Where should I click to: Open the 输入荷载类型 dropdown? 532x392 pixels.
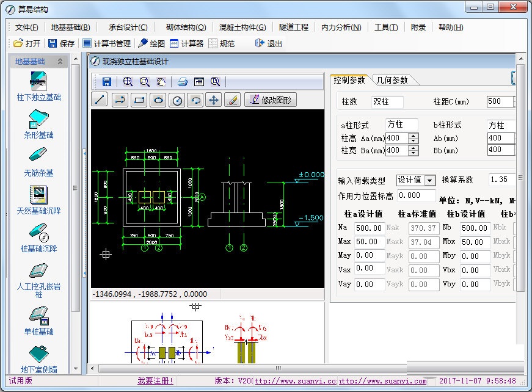click(430, 180)
